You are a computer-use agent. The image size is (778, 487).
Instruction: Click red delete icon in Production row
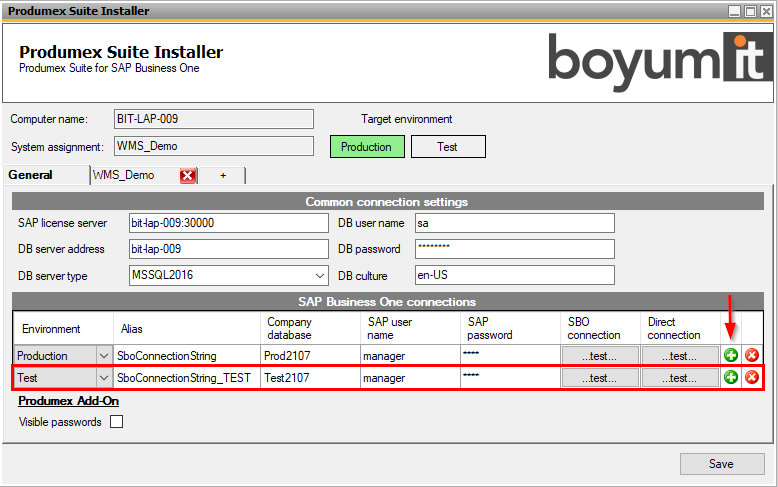pos(751,355)
